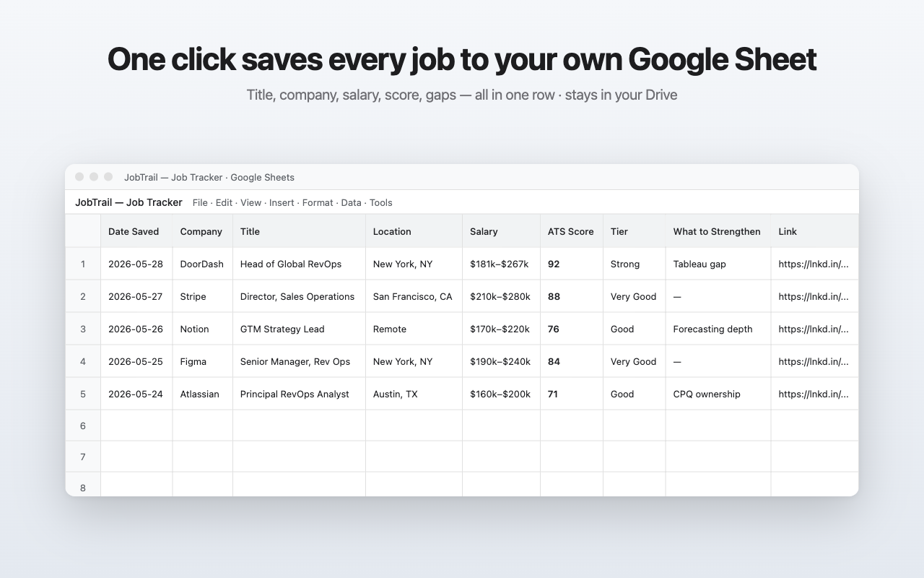924x578 pixels.
Task: Select the Remote location cell
Action: point(414,329)
